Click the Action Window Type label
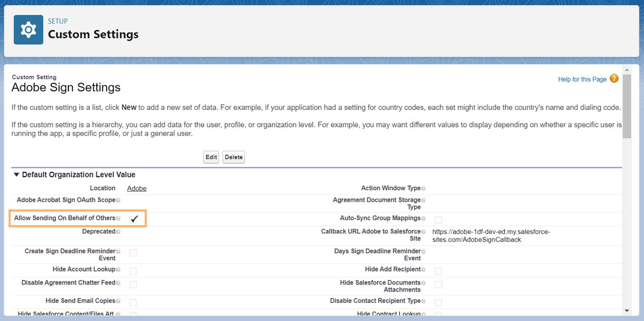The height and width of the screenshot is (321, 644). tap(391, 188)
